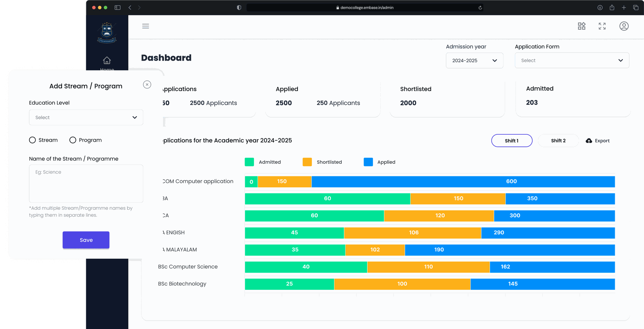Image resolution: width=644 pixels, height=329 pixels.
Task: Open the hamburger menu icon
Action: tap(146, 26)
